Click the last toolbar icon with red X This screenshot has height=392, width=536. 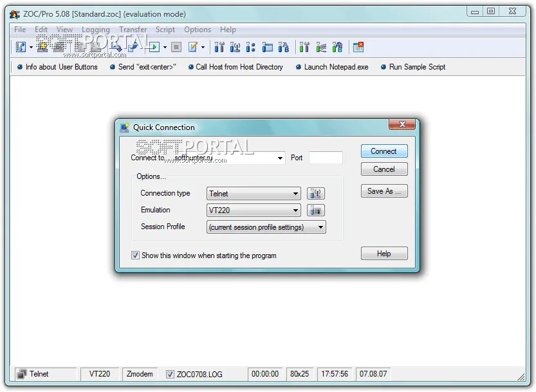coord(358,47)
